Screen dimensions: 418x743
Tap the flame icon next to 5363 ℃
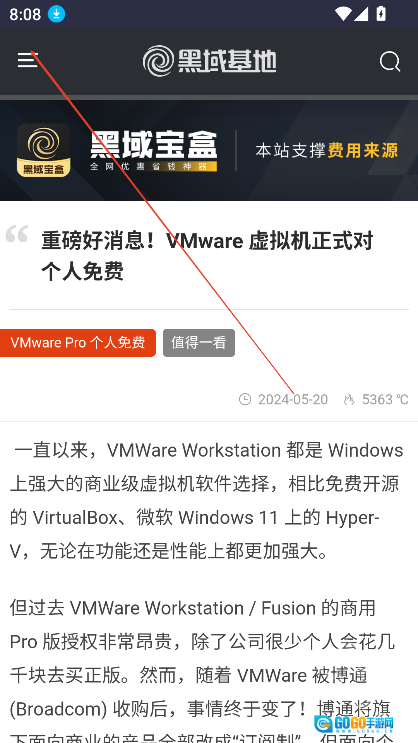pyautogui.click(x=349, y=399)
